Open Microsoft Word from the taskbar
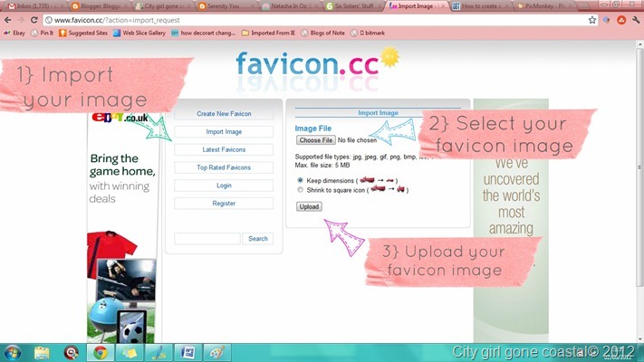The width and height of the screenshot is (644, 362). click(x=188, y=353)
